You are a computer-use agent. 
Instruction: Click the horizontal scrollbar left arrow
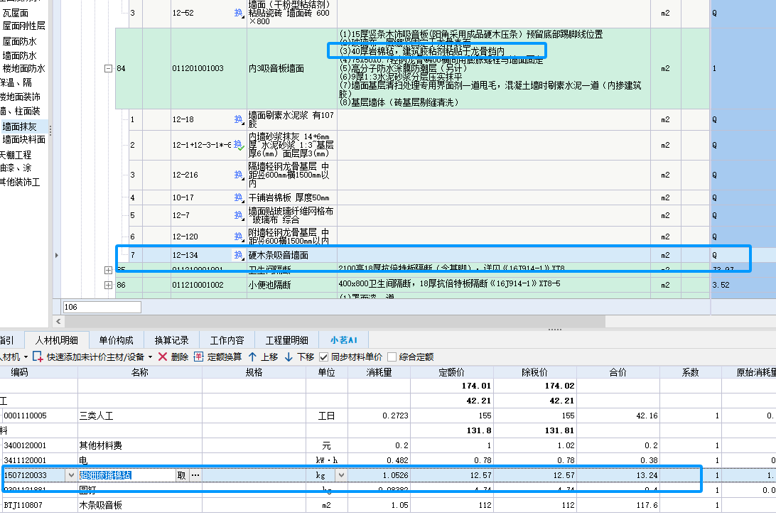58,321
